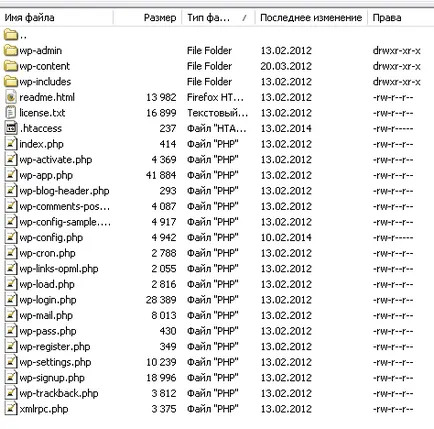
Task: Click the wp-cron.php file name
Action: (47, 253)
